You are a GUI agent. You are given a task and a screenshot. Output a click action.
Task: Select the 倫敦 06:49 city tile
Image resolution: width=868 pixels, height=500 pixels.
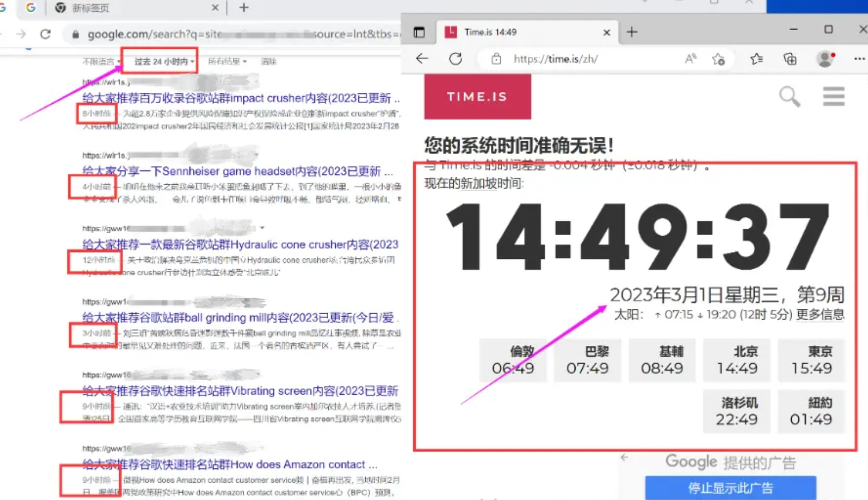tap(513, 360)
